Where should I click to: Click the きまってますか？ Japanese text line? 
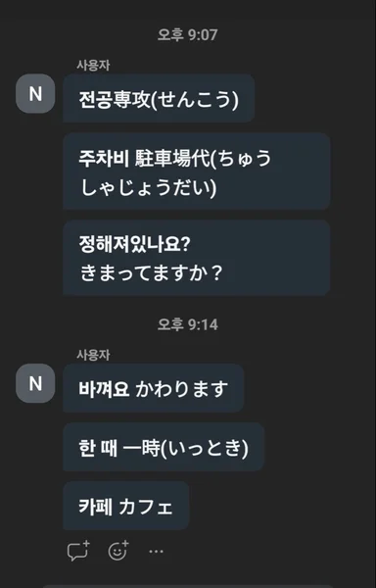[x=152, y=273]
